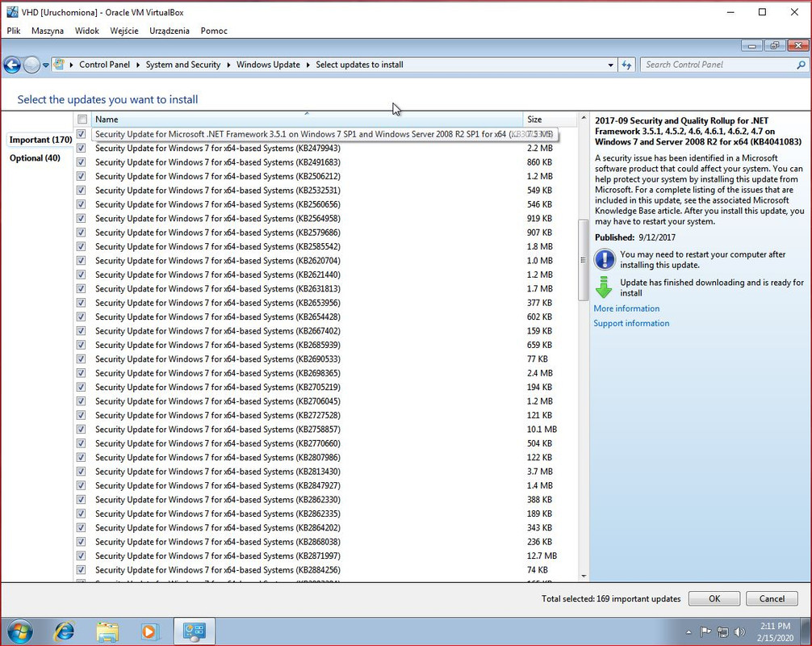
Task: Open the Windows Start menu
Action: pos(19,631)
